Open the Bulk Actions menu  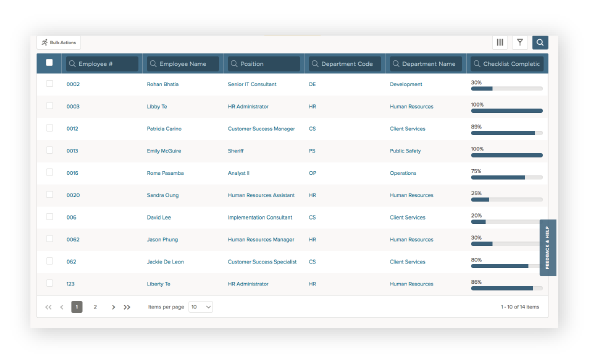click(59, 42)
